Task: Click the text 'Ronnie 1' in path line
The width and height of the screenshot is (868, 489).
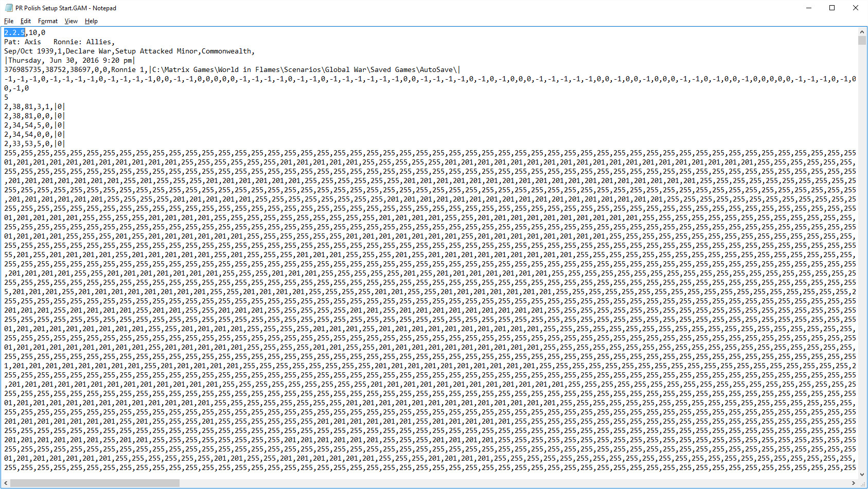Action: click(x=128, y=69)
